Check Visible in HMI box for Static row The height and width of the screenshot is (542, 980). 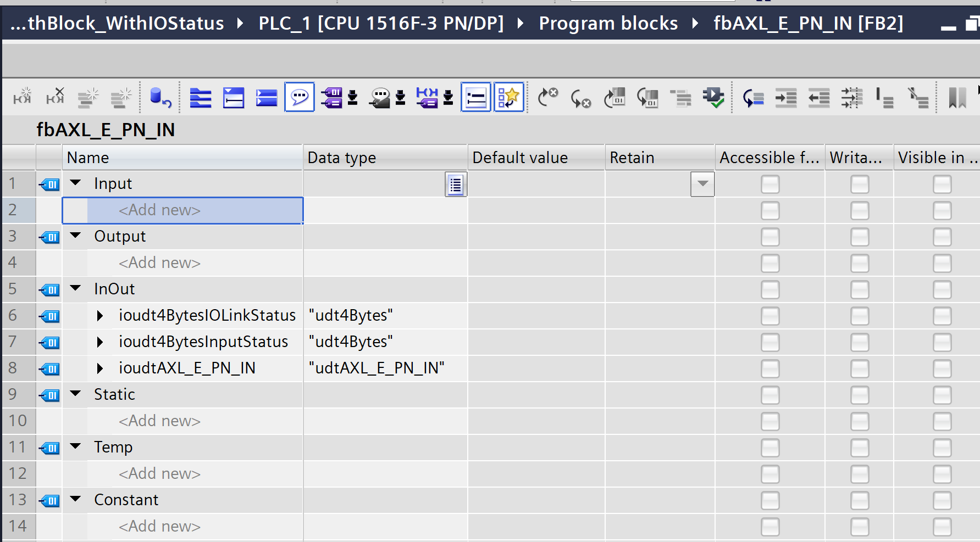coord(942,395)
